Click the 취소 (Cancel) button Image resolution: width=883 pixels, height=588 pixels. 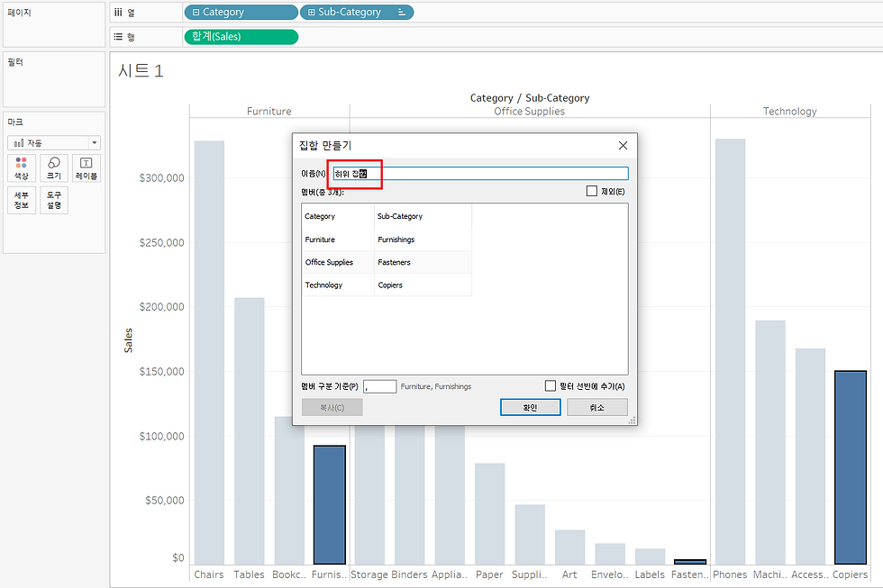596,407
